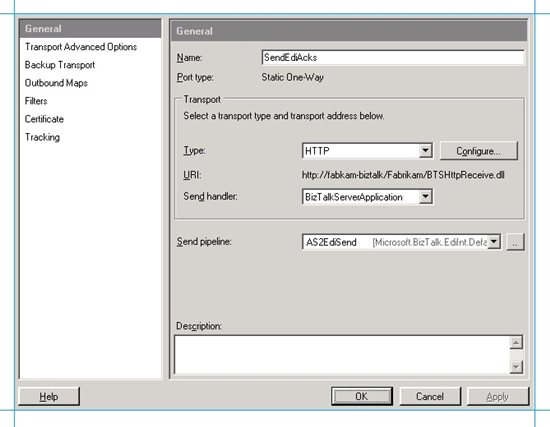This screenshot has width=550, height=427.
Task: Select the General item in the left list
Action: point(90,29)
